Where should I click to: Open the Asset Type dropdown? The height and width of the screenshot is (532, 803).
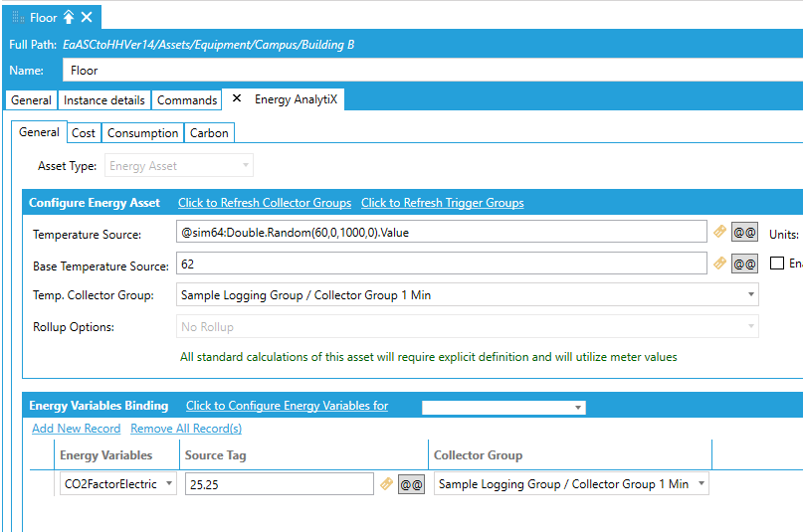tap(179, 165)
